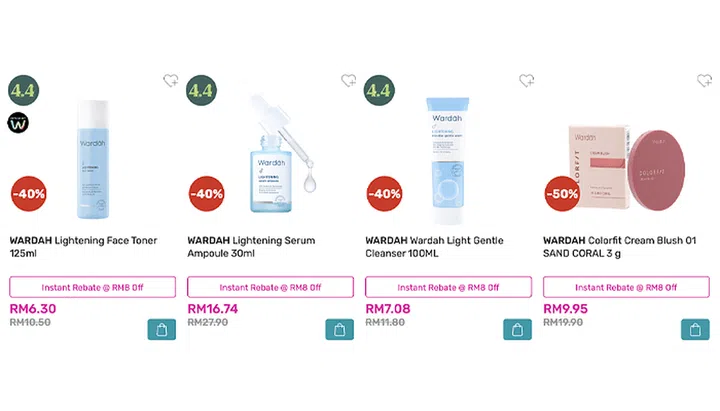Image resolution: width=720 pixels, height=411 pixels.
Task: Click the Watsons W badge icon
Action: point(19,123)
